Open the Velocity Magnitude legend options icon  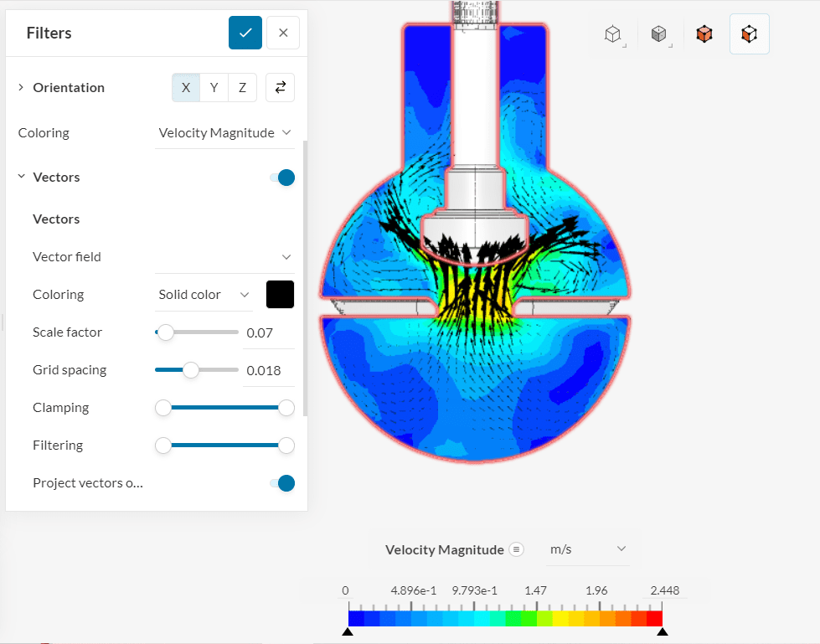pos(518,549)
